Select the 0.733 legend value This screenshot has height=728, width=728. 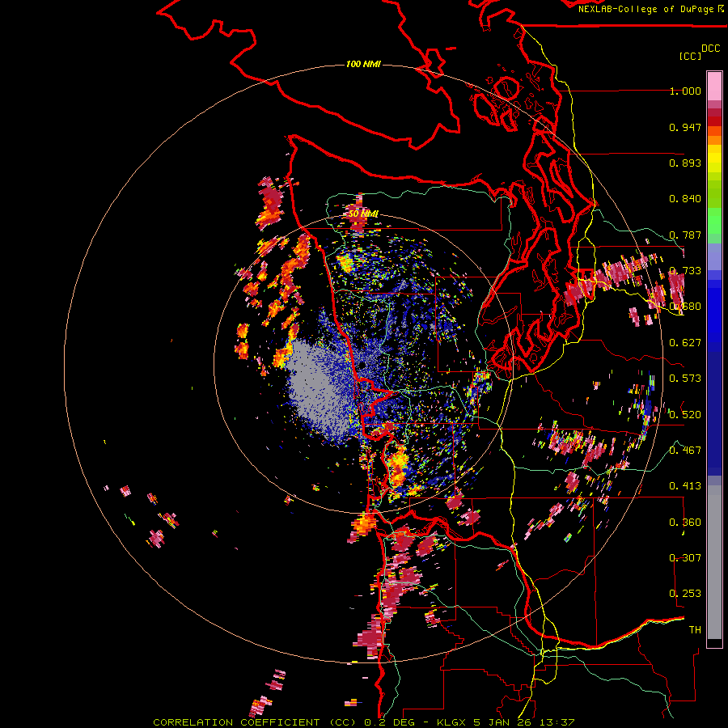click(x=685, y=271)
